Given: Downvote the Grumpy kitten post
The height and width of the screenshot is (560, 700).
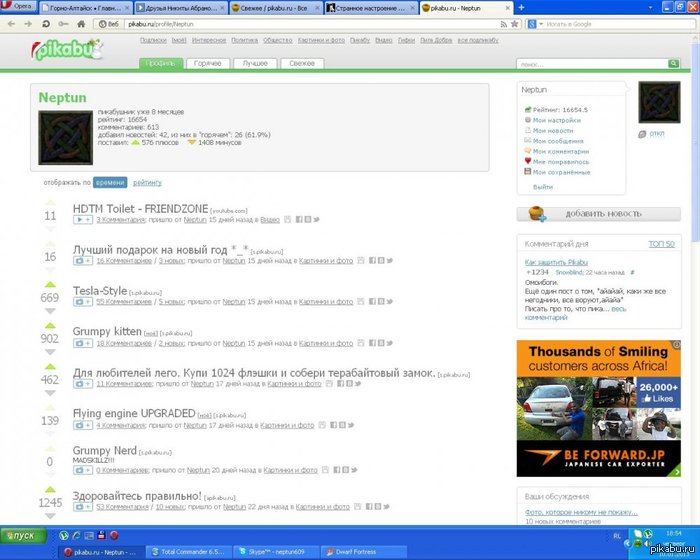Looking at the screenshot, I should click(x=49, y=353).
